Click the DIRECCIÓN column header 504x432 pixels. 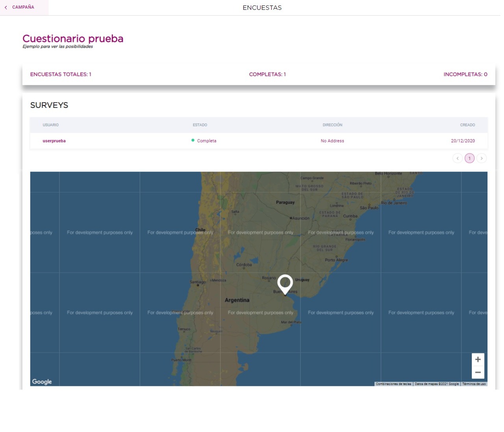click(x=332, y=125)
